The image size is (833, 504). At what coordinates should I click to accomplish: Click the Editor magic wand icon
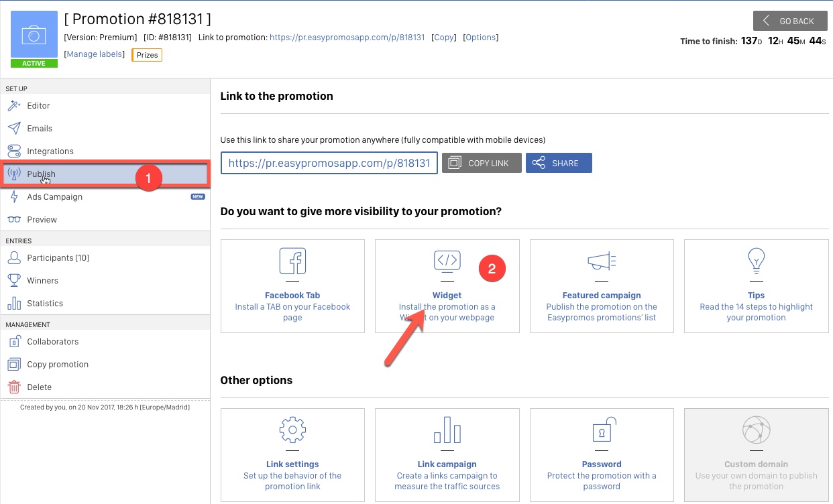(14, 106)
